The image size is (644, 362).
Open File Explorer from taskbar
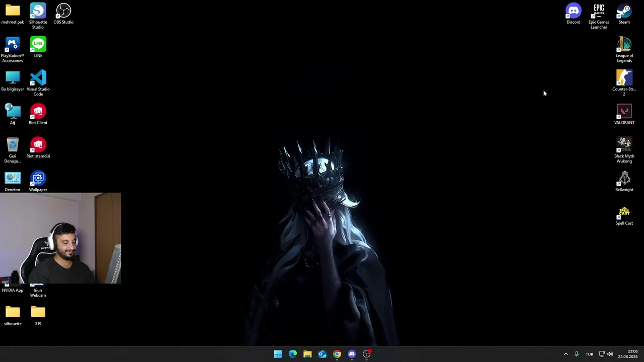pyautogui.click(x=307, y=354)
